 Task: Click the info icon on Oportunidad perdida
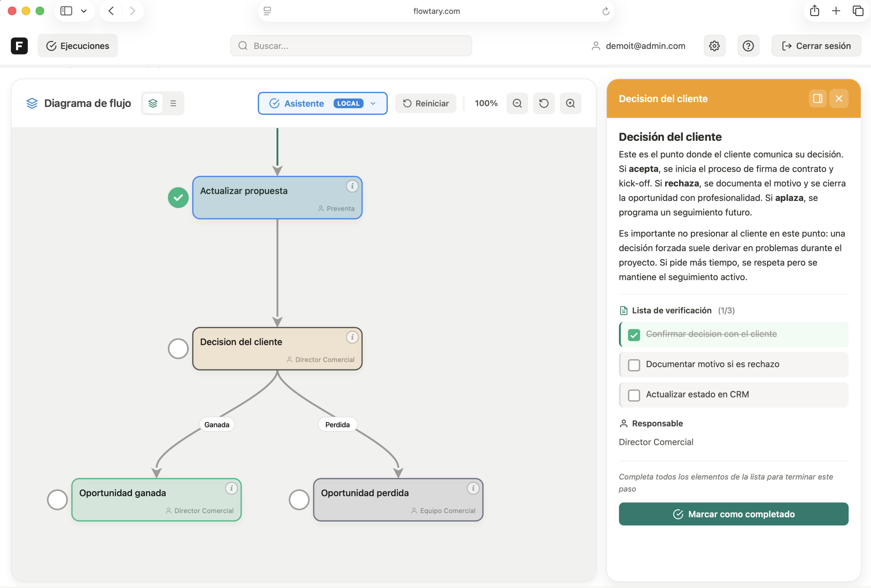[x=473, y=488]
